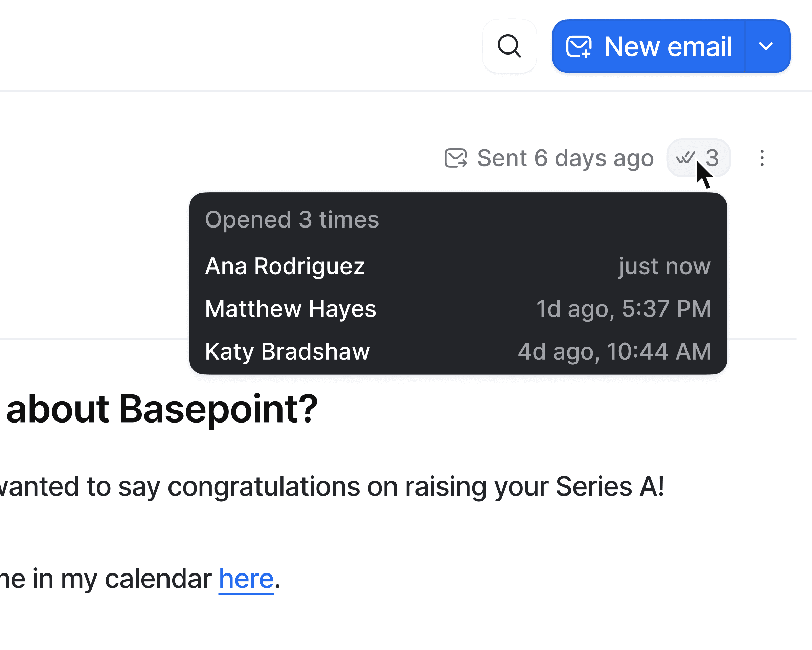Viewport: 812px width, 650px height.
Task: Click the "4d ago, 10:44 AM" timestamp
Action: point(615,351)
